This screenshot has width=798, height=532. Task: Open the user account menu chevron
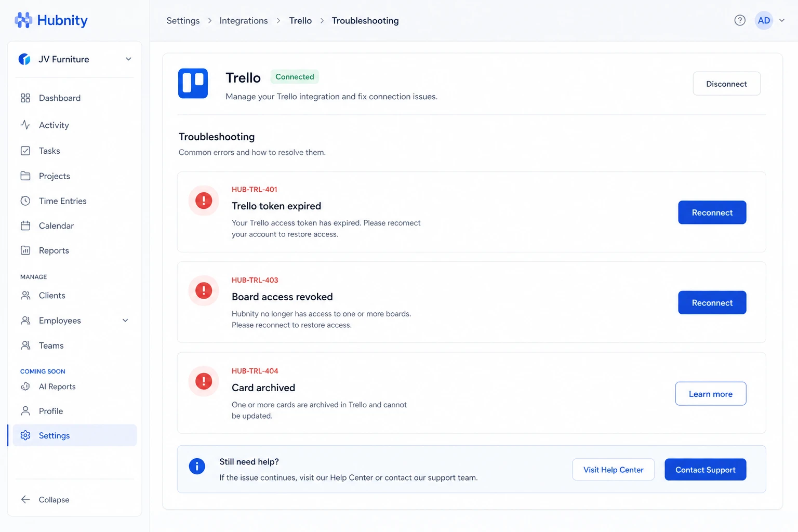point(781,20)
